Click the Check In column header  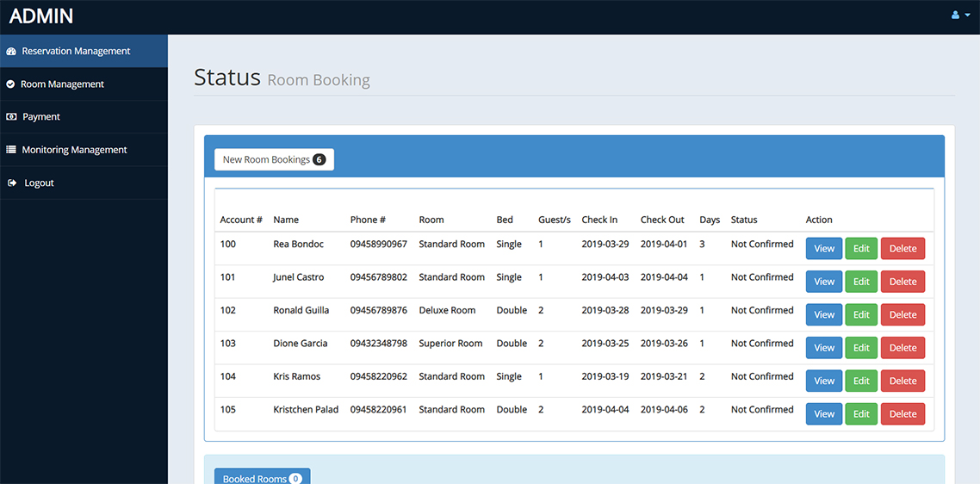click(x=599, y=220)
